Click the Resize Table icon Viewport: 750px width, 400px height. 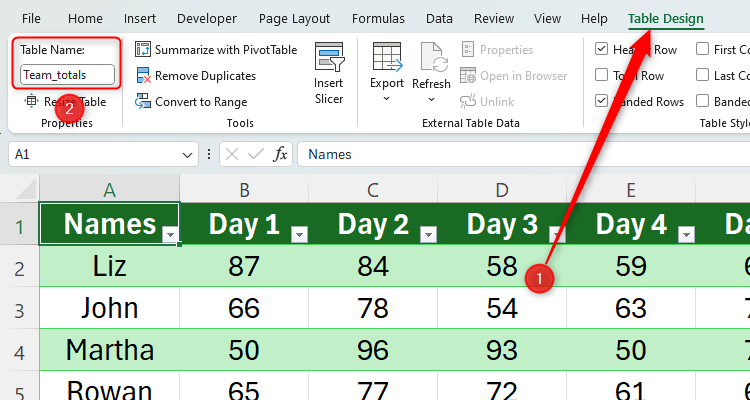point(32,101)
